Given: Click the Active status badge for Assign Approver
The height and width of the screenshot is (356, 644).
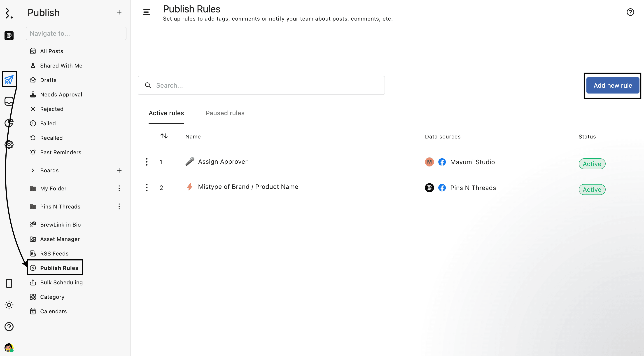Looking at the screenshot, I should pos(592,164).
